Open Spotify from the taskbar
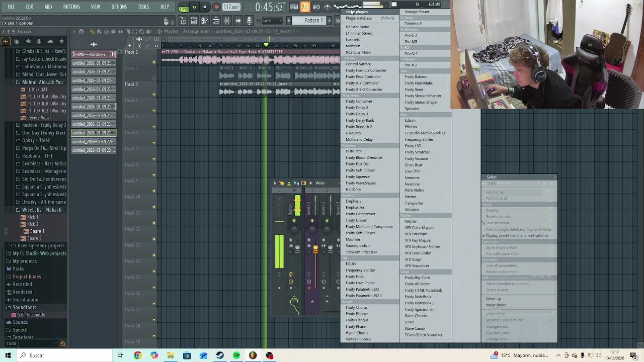Image resolution: width=644 pixels, height=362 pixels. tap(236, 355)
